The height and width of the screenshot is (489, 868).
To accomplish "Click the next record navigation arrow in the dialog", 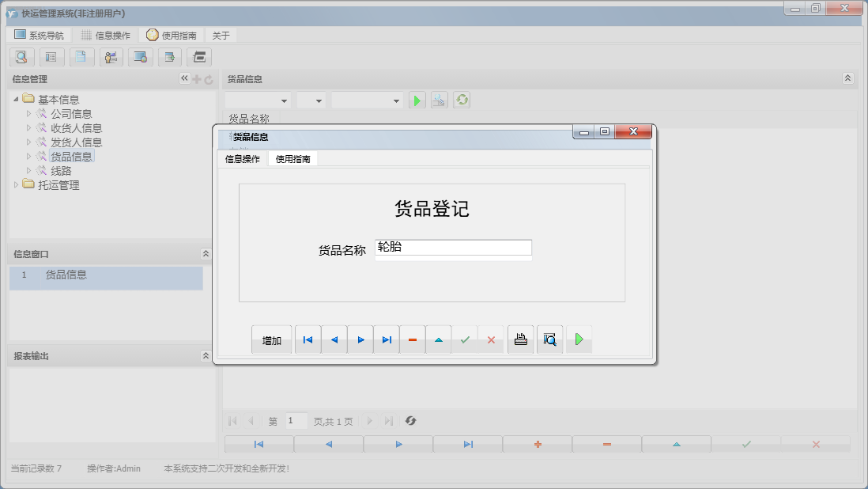I will click(360, 339).
